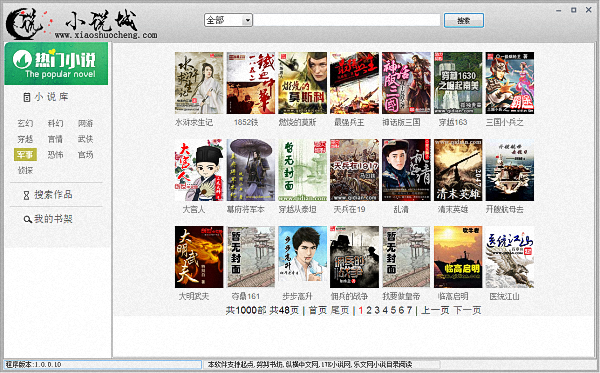Open the 大明武夫 book cover
The width and height of the screenshot is (600, 373).
[x=199, y=257]
